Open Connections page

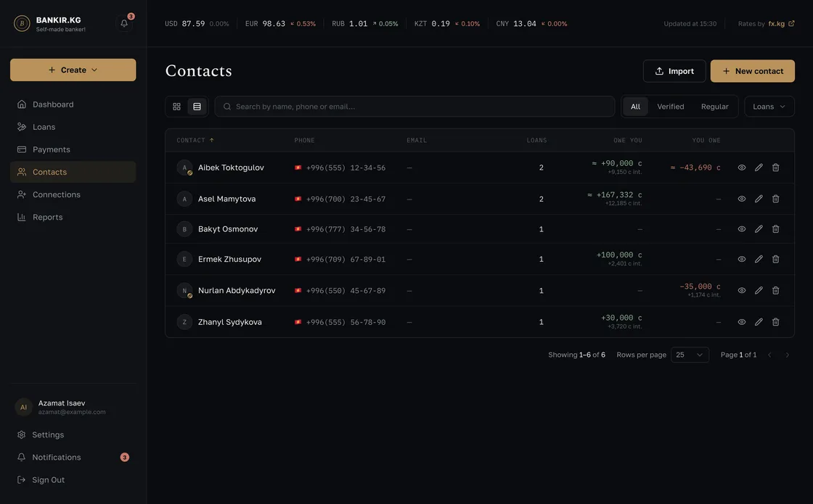73,194
